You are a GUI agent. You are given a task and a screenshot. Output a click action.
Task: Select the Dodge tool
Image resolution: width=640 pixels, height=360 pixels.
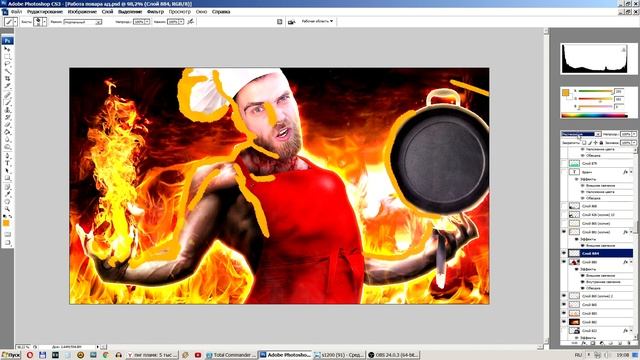[7, 147]
